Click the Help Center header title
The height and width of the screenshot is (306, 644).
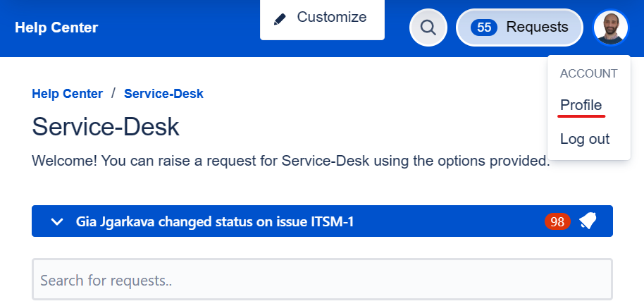pyautogui.click(x=56, y=27)
